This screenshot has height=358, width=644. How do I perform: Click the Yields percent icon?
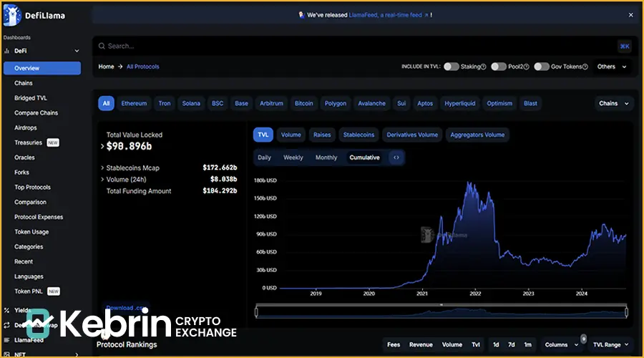[6, 310]
